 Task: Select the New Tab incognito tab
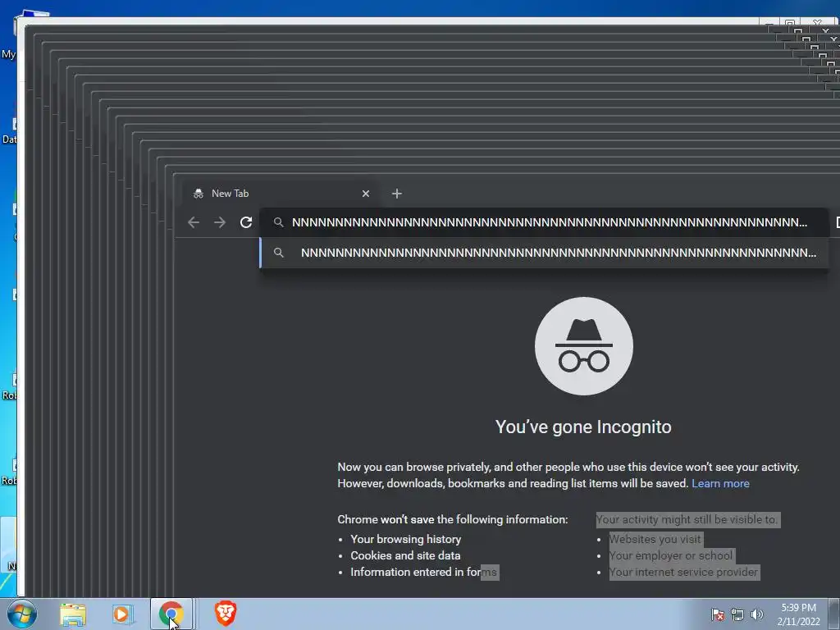[281, 194]
